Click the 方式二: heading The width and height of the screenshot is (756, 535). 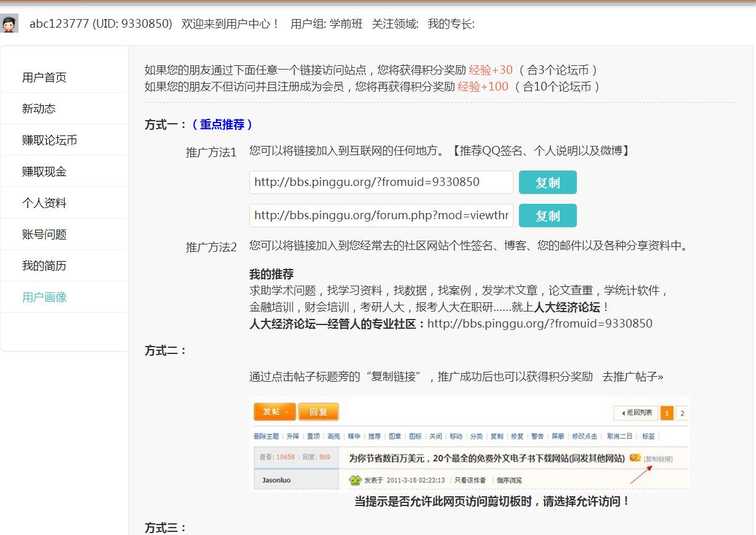click(x=166, y=351)
